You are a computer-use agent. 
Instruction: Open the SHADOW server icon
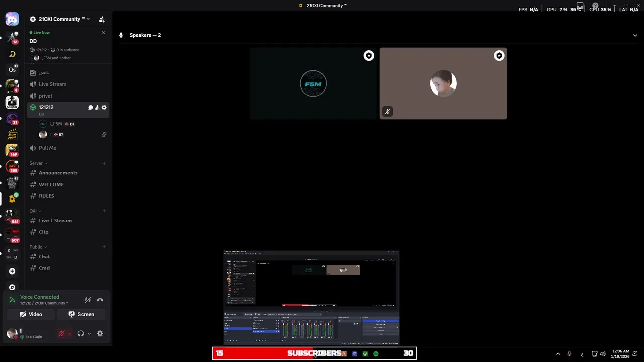point(12,102)
